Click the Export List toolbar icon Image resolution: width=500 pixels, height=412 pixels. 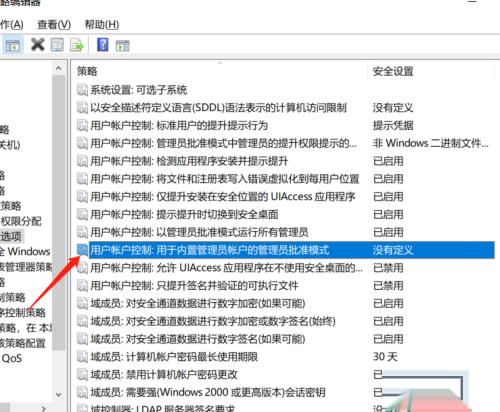pyautogui.click(x=77, y=45)
